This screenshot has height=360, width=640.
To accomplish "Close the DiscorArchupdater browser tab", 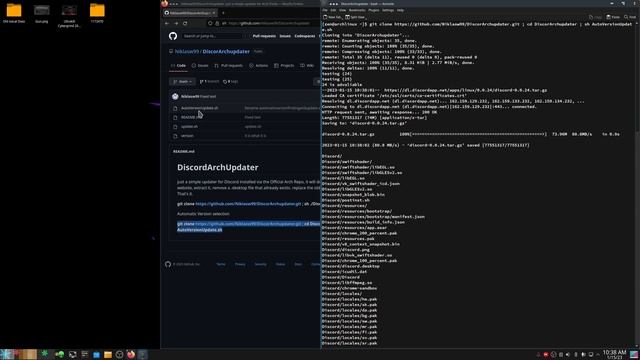I will [x=214, y=13].
